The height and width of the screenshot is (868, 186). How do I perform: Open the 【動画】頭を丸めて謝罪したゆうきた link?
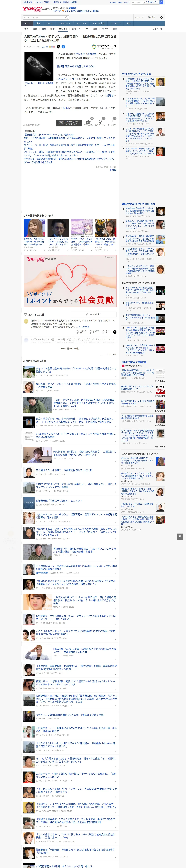pos(76,66)
